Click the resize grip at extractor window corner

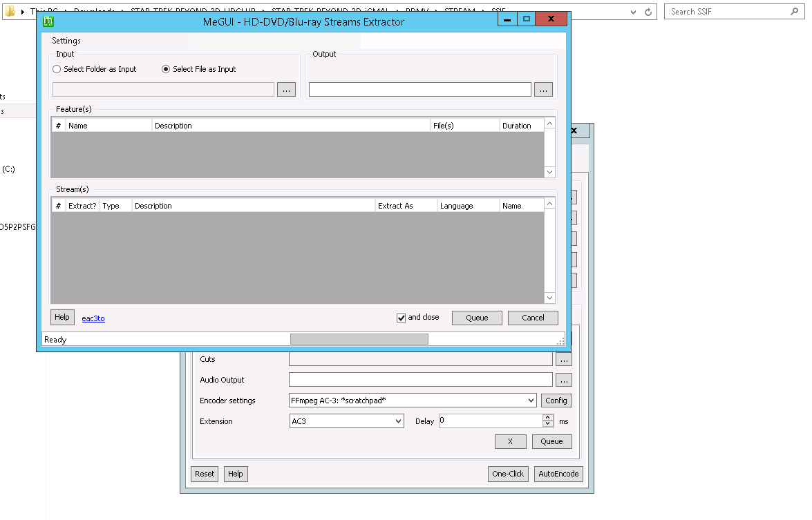pos(561,341)
